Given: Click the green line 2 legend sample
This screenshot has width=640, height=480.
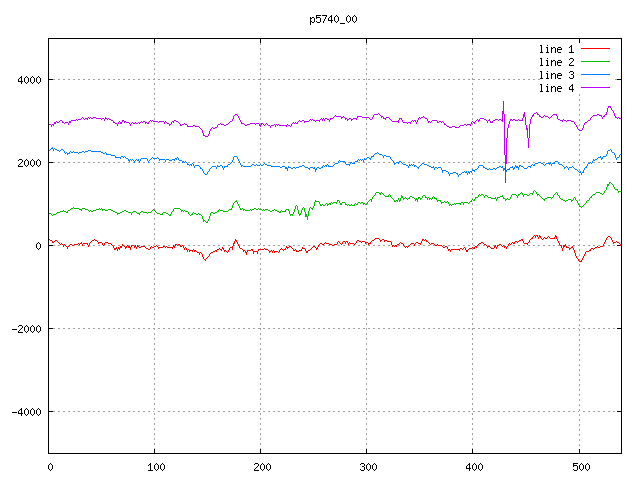Looking at the screenshot, I should point(595,62).
